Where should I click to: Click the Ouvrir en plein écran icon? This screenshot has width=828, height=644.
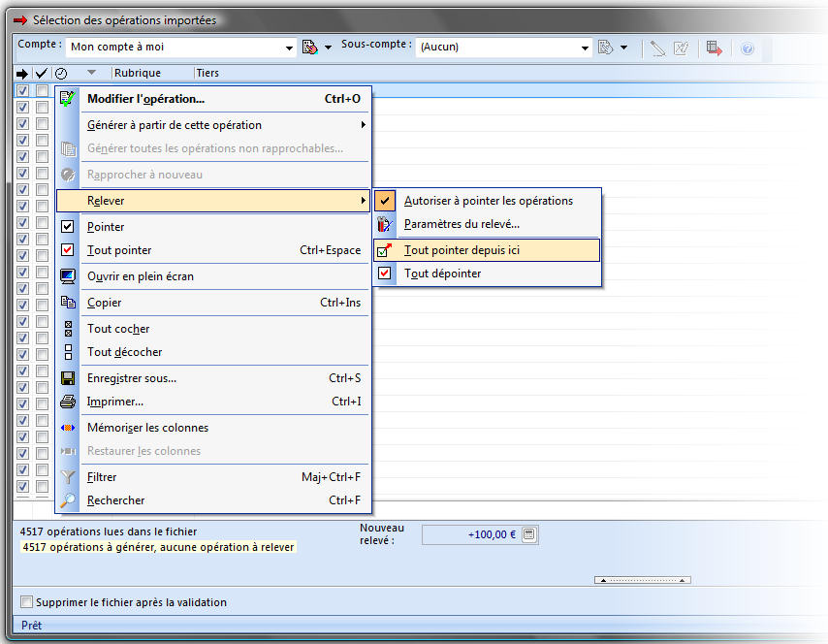(x=68, y=276)
